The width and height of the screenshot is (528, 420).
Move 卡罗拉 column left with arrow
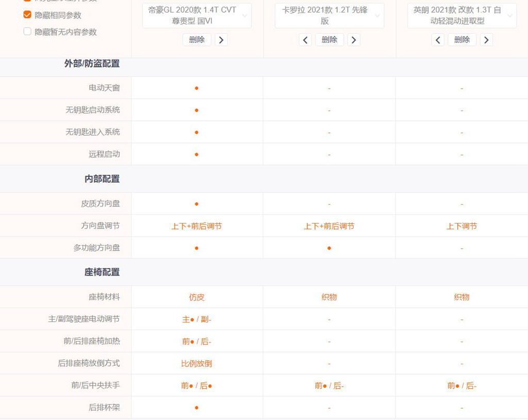pos(305,40)
